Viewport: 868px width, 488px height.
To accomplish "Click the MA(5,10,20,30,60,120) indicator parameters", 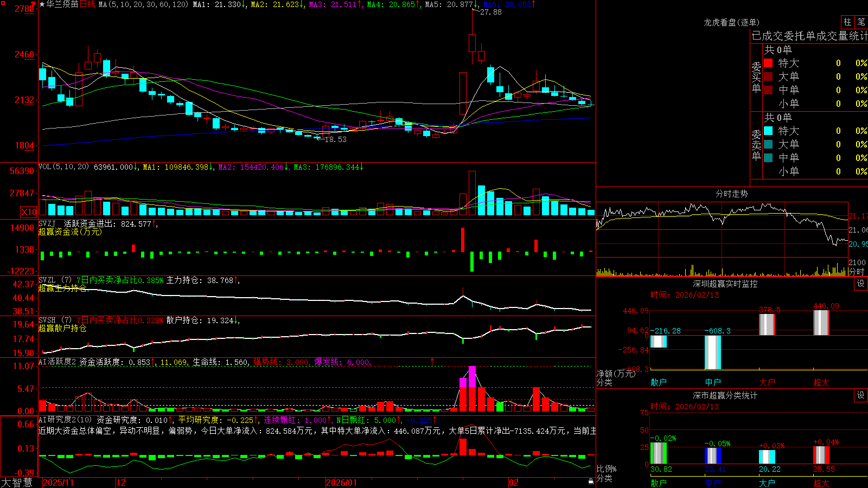I will pos(143,4).
